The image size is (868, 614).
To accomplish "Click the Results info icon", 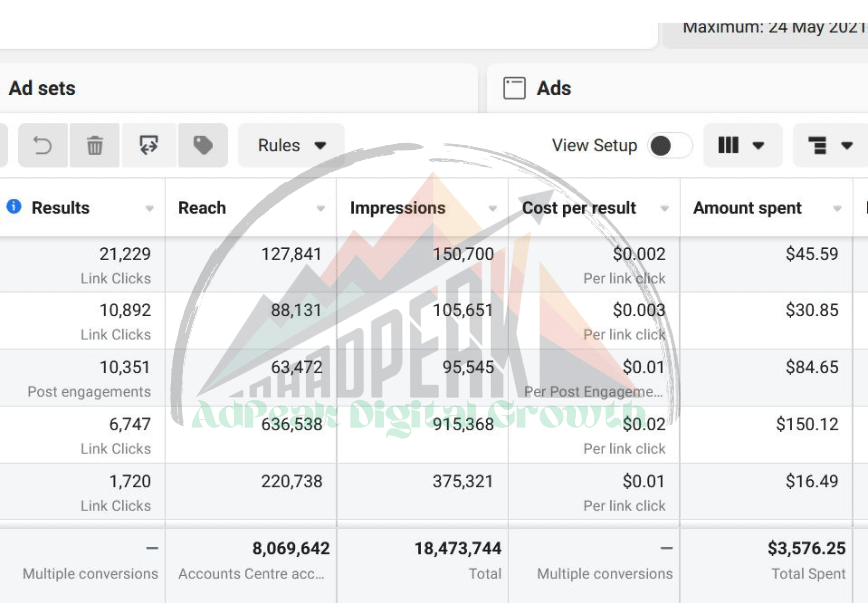I will coord(14,207).
